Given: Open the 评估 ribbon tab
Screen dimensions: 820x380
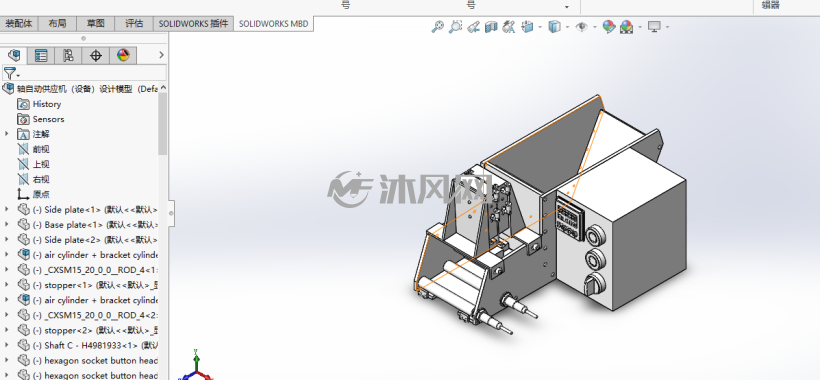Looking at the screenshot, I should tap(134, 24).
